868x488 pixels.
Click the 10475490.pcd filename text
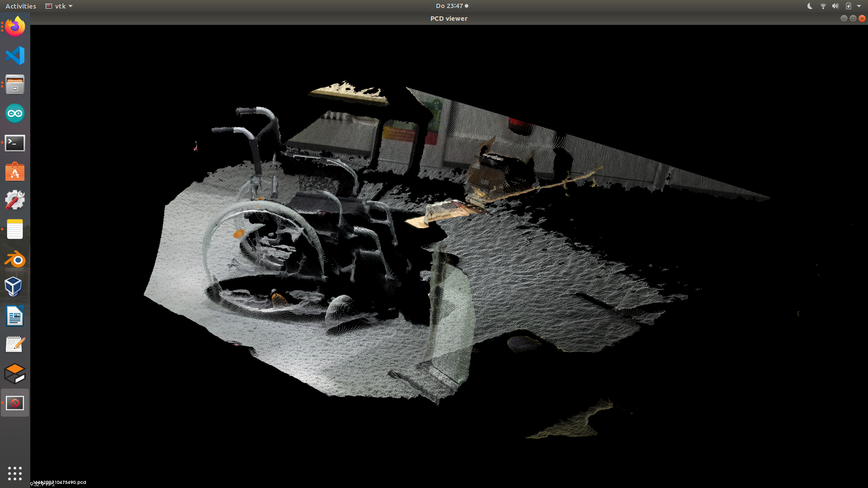(58, 482)
